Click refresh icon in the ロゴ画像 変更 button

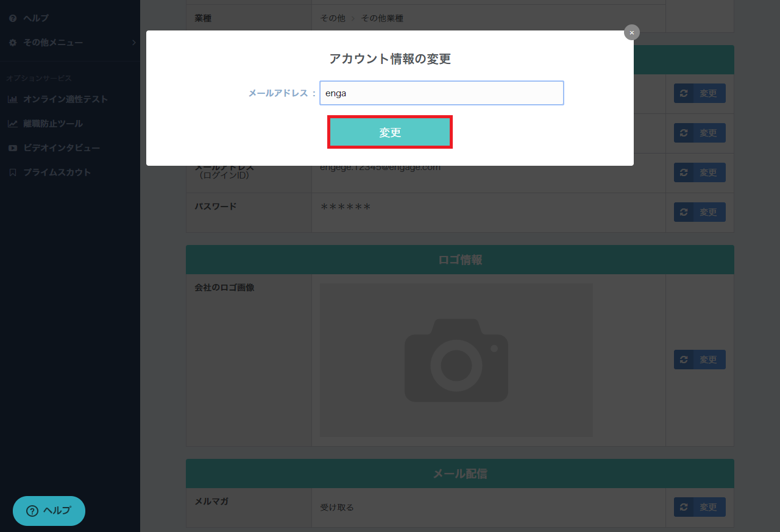[684, 360]
